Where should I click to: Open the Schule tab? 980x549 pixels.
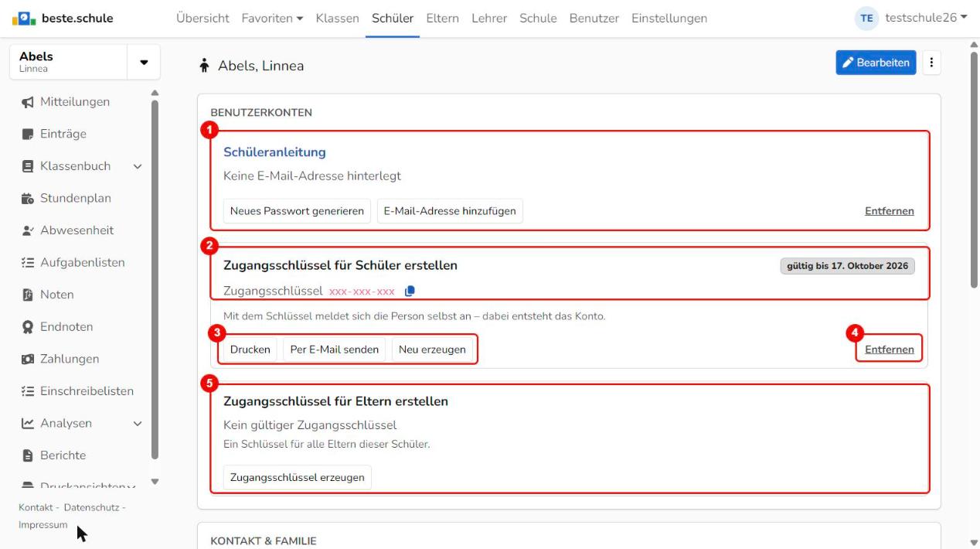[538, 18]
